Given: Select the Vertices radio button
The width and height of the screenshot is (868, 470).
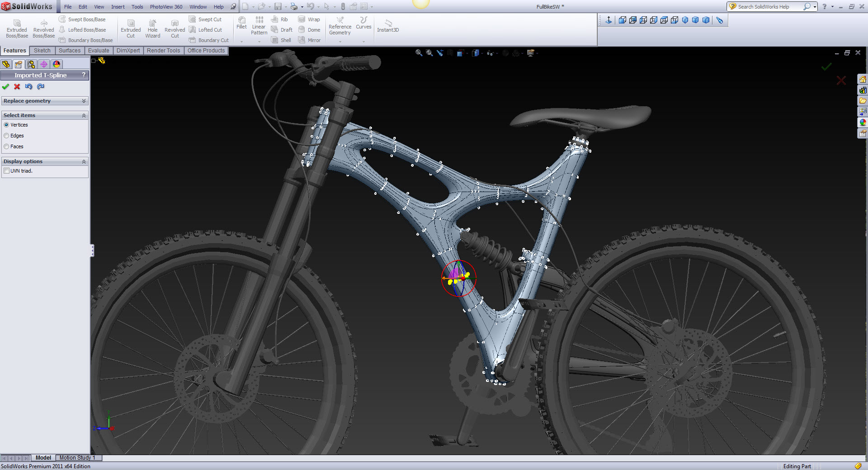Looking at the screenshot, I should pos(6,125).
